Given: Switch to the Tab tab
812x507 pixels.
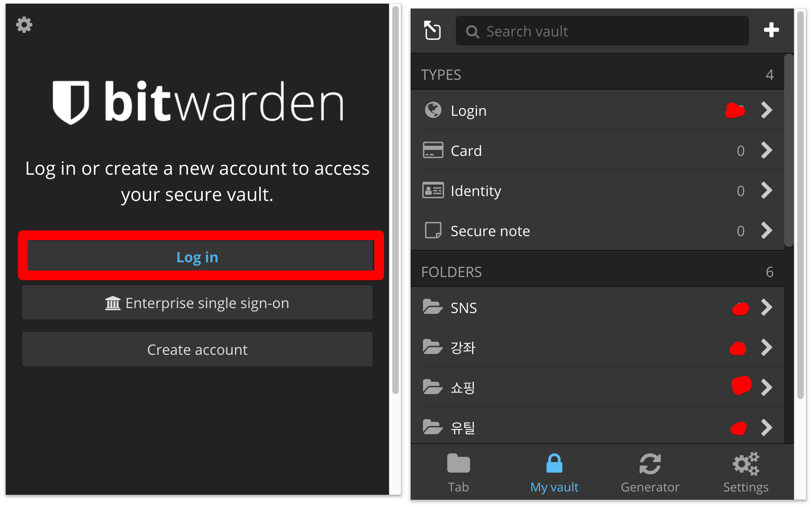Looking at the screenshot, I should point(458,473).
